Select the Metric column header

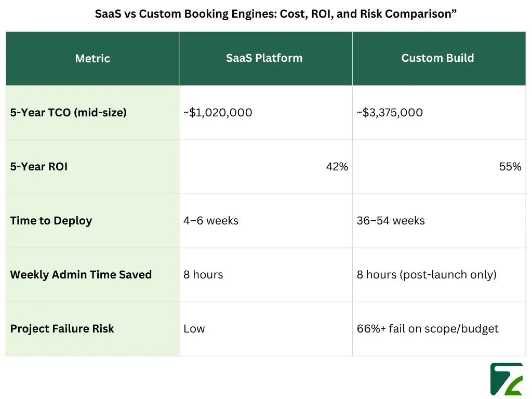pyautogui.click(x=92, y=59)
